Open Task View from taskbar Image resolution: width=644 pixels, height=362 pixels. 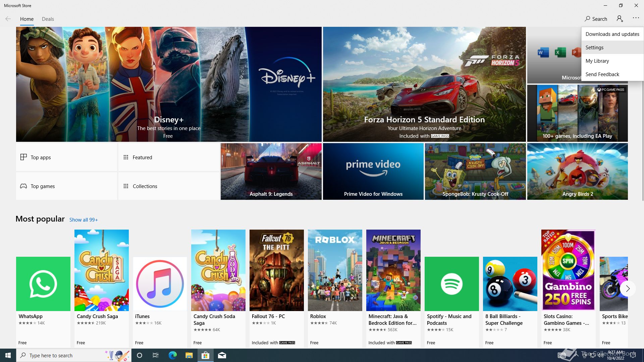(156, 355)
